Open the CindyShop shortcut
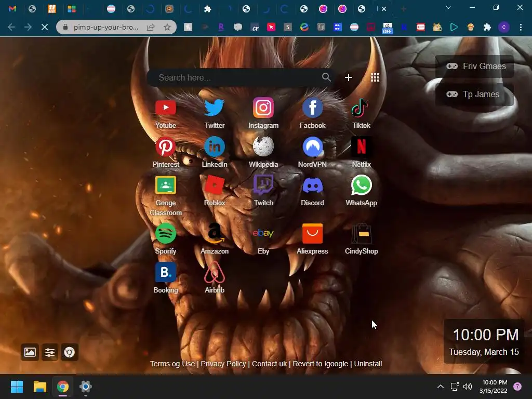532x399 pixels. [x=362, y=239]
